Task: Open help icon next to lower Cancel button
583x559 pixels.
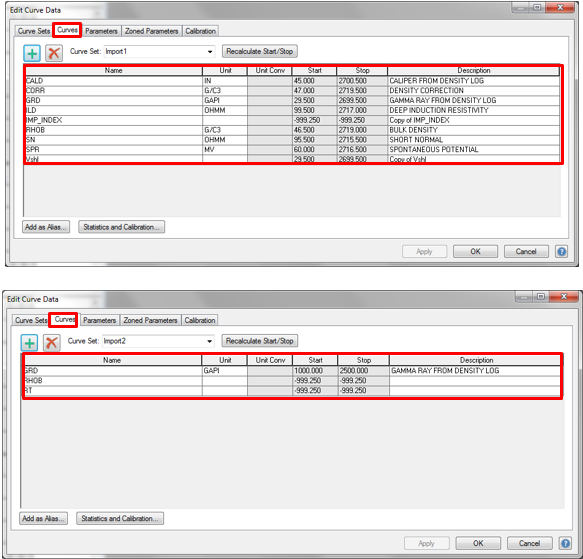Action: pyautogui.click(x=565, y=543)
